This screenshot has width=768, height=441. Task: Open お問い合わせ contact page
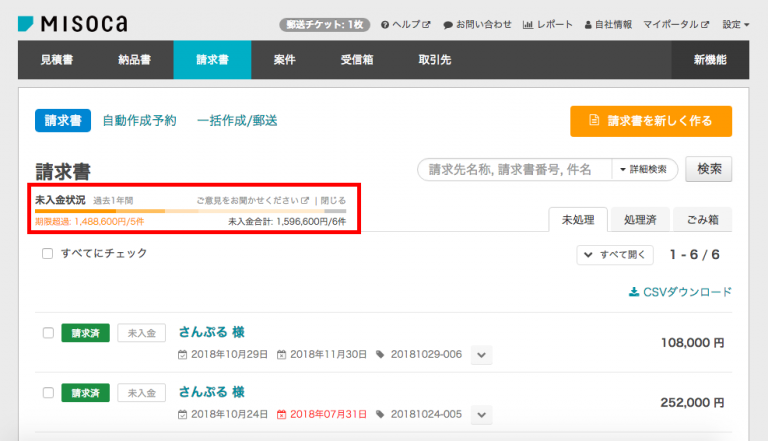477,23
